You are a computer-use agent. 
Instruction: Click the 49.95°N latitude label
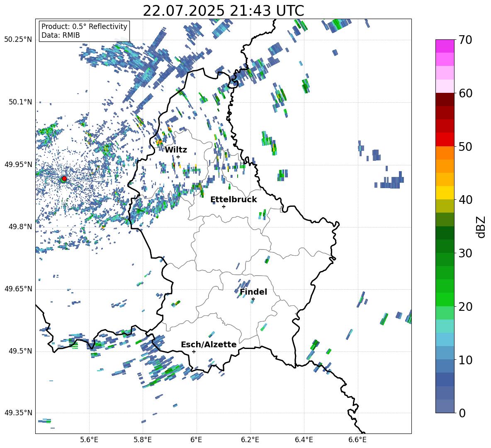click(x=18, y=165)
